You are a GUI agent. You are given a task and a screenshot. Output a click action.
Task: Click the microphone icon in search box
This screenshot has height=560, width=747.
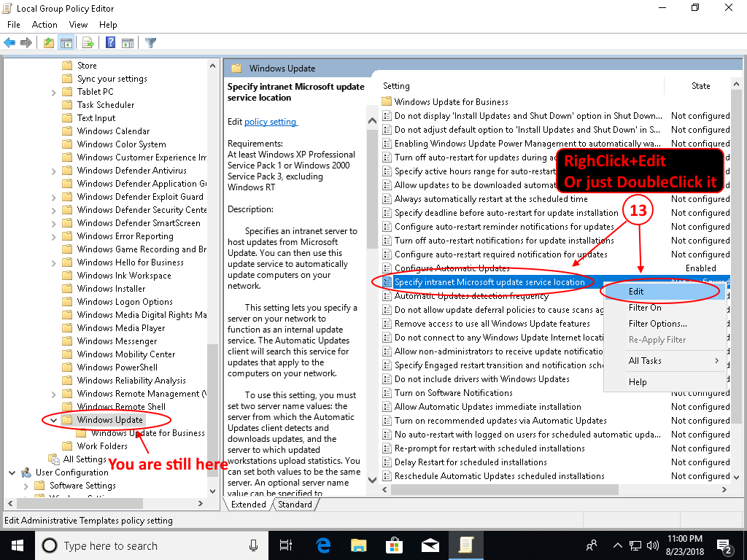tap(254, 545)
